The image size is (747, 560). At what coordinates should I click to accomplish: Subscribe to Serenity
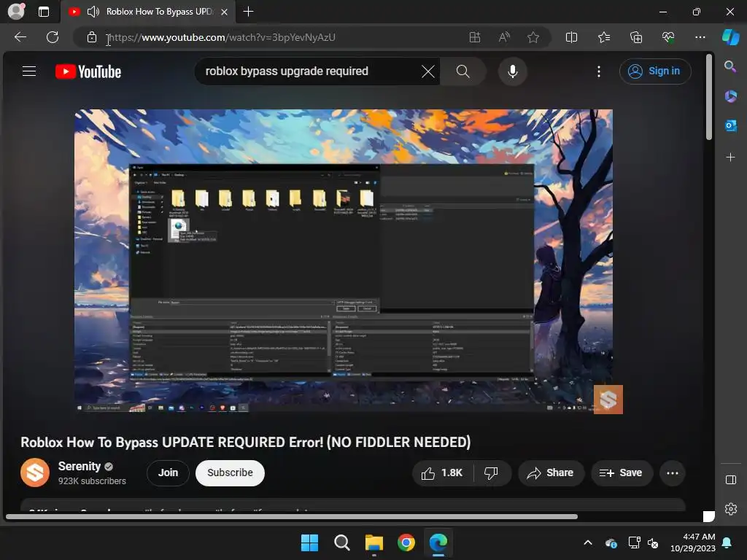230,472
